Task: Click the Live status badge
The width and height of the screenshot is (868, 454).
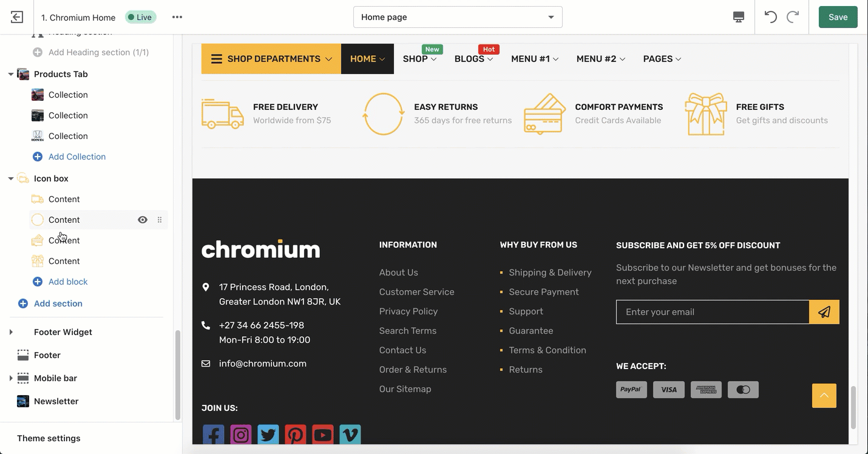Action: (x=141, y=17)
